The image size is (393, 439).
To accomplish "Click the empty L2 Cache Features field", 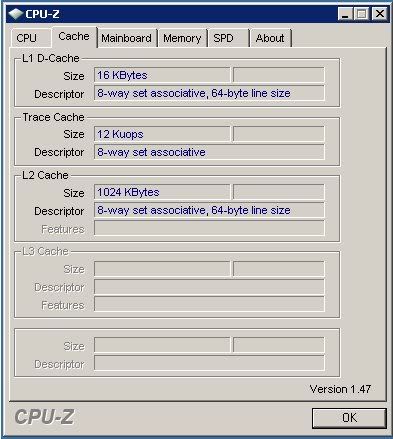I will 209,228.
